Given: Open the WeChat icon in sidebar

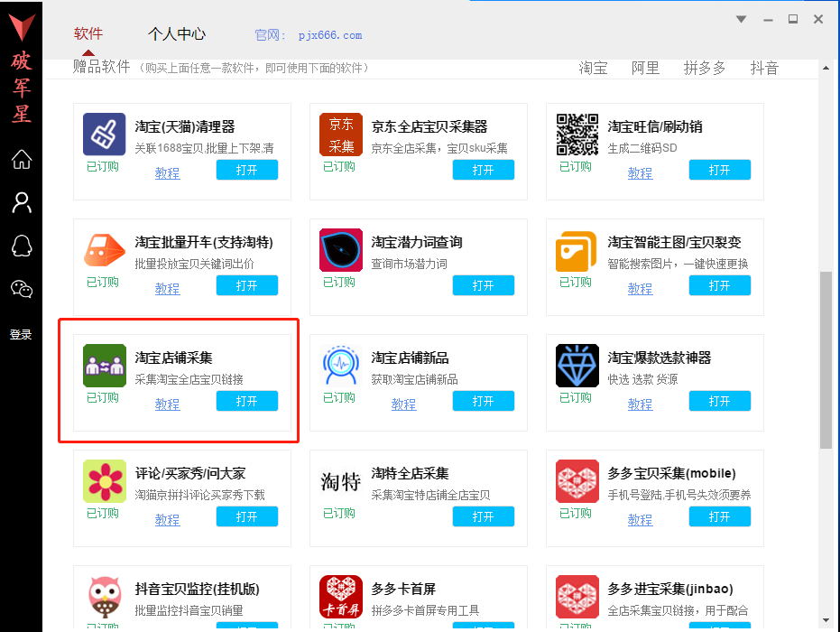Looking at the screenshot, I should click(22, 290).
